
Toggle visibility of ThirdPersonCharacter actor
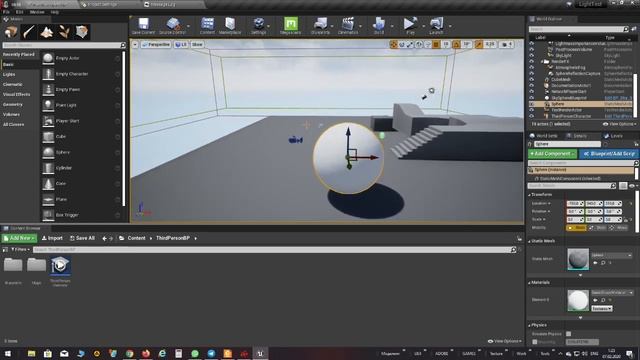(x=531, y=116)
